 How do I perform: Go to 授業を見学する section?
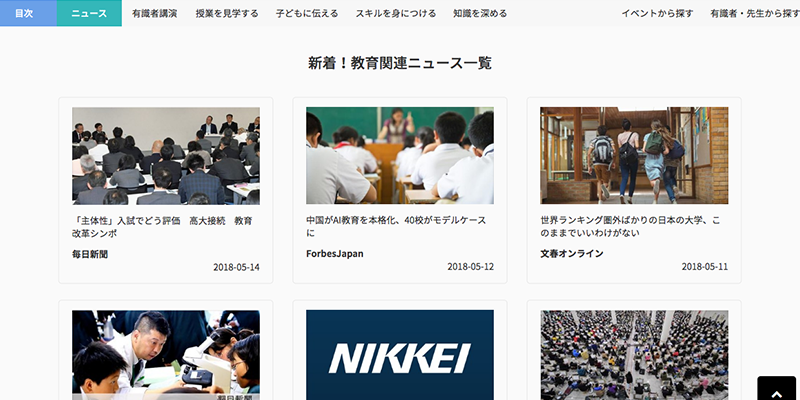coord(225,14)
